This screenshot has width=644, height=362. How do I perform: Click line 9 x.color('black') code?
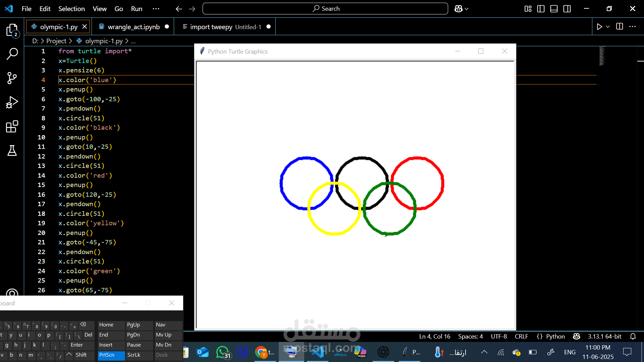coord(89,128)
